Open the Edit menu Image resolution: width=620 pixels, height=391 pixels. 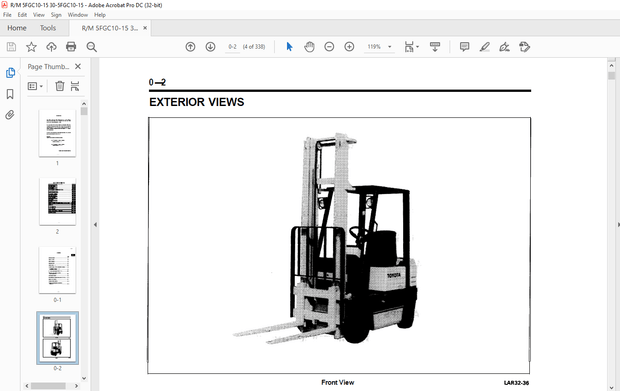tap(22, 15)
